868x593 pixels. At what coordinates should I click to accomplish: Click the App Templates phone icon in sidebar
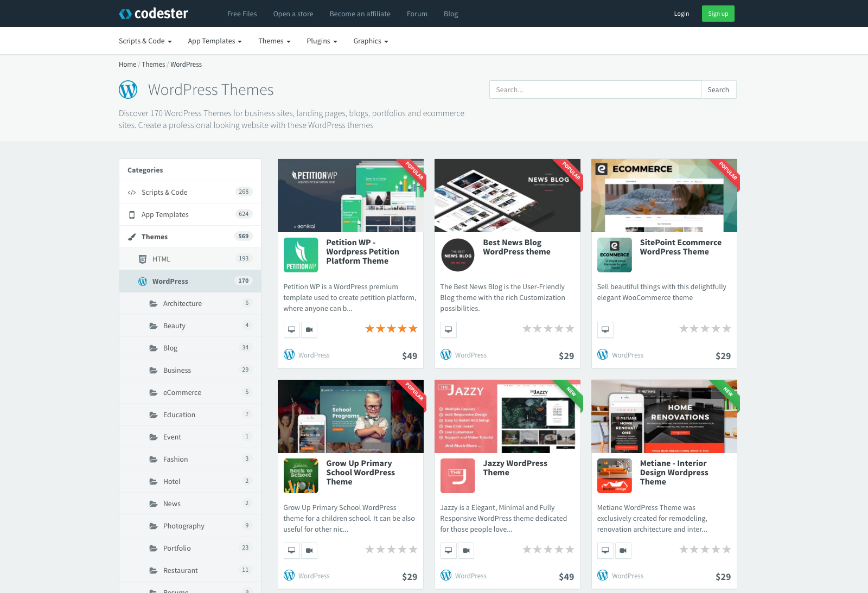point(131,214)
